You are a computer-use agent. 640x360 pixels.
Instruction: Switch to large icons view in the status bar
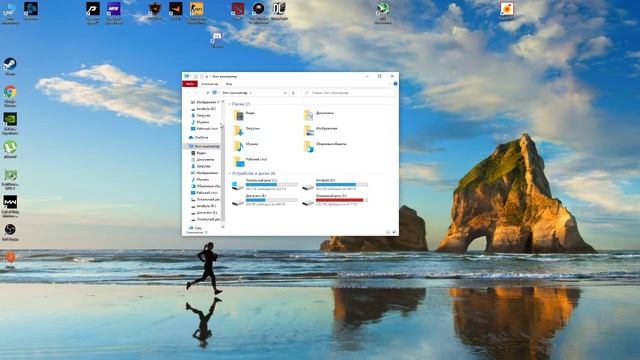click(x=394, y=232)
